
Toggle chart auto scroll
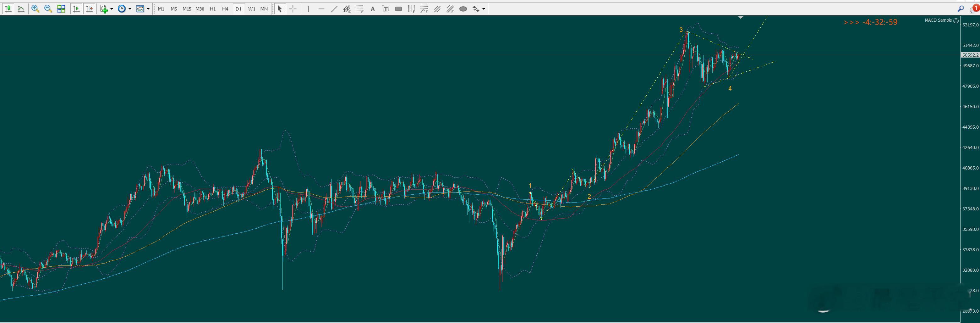[76, 9]
